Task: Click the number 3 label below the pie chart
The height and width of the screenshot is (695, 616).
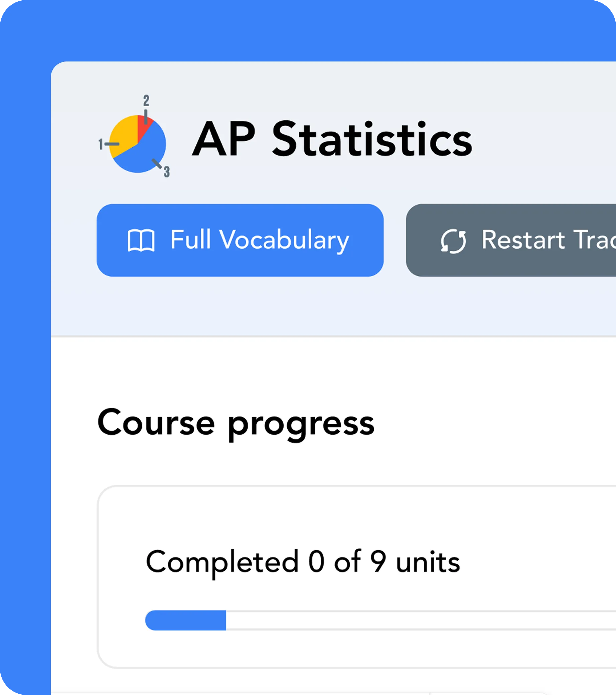Action: (167, 172)
